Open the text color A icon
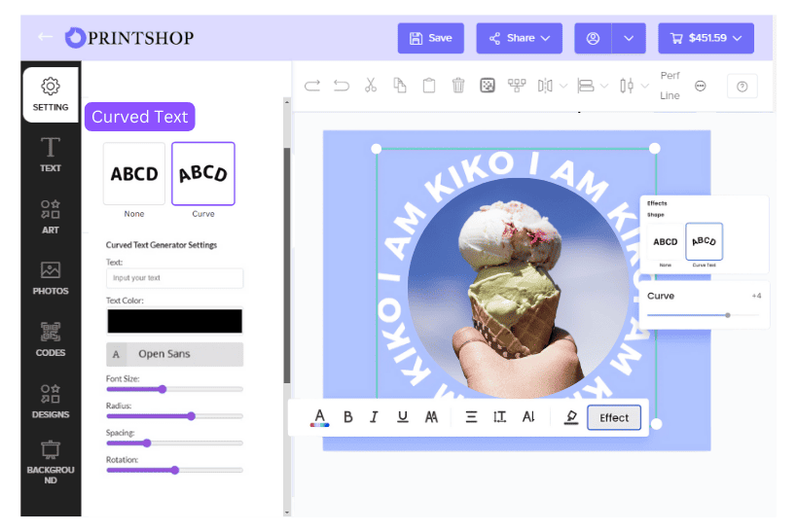Image resolution: width=797 pixels, height=532 pixels. (320, 417)
